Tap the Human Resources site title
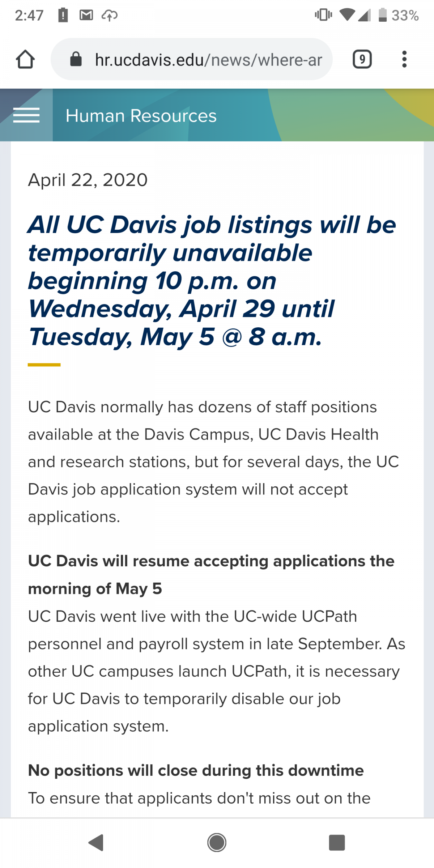This screenshot has width=434, height=868. pos(141,116)
